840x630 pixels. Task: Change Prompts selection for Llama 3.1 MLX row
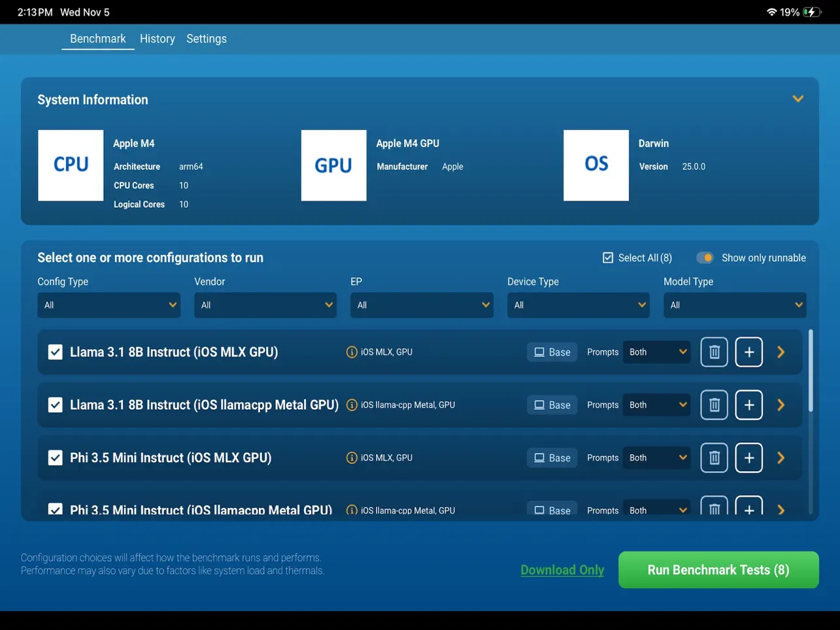656,352
